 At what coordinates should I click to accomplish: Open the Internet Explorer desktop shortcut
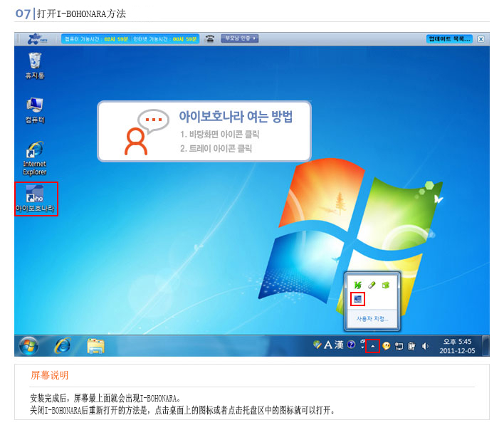pyautogui.click(x=35, y=158)
